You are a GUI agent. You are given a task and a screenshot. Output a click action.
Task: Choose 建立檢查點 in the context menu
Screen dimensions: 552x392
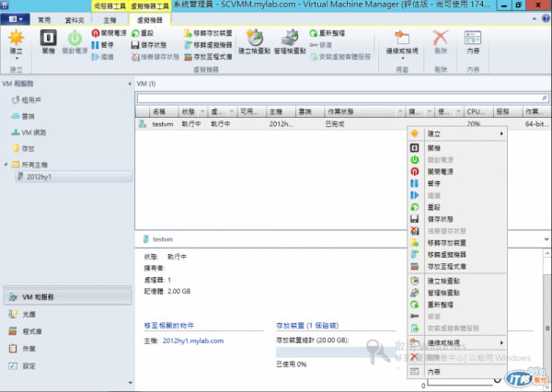point(456,281)
